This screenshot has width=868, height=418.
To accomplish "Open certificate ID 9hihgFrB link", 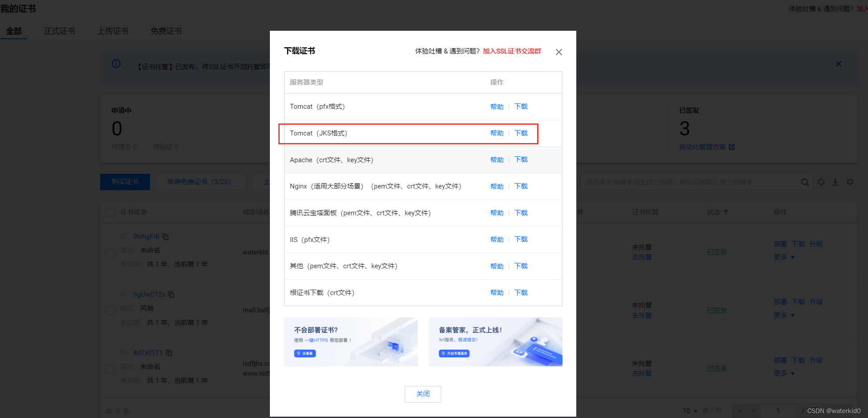I will (x=146, y=237).
